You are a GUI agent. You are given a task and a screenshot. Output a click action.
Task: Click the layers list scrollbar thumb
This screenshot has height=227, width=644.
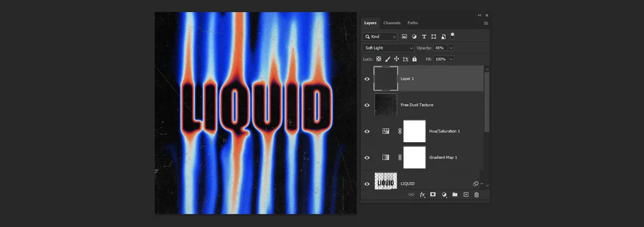[487, 102]
